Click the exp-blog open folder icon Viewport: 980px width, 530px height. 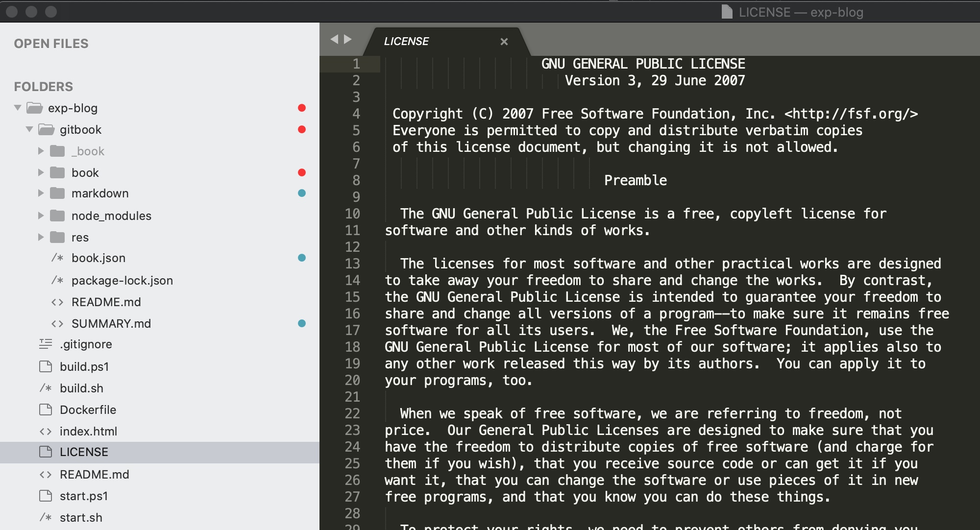34,108
